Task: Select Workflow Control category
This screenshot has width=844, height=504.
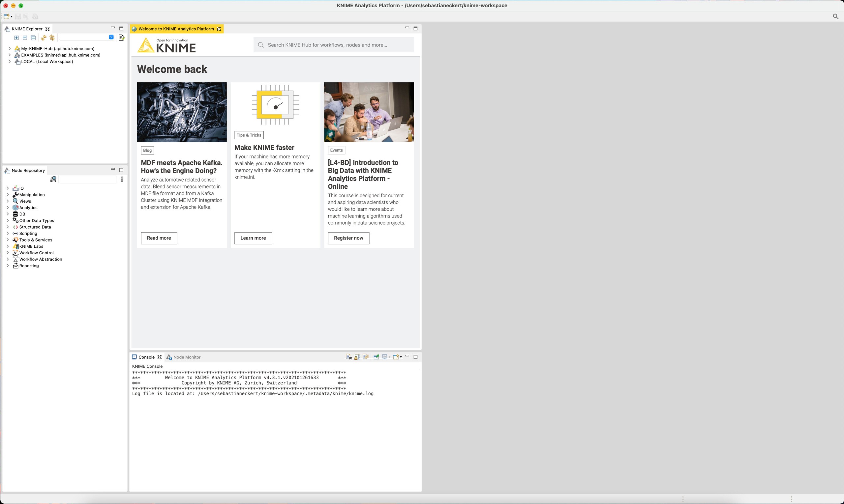Action: click(36, 253)
